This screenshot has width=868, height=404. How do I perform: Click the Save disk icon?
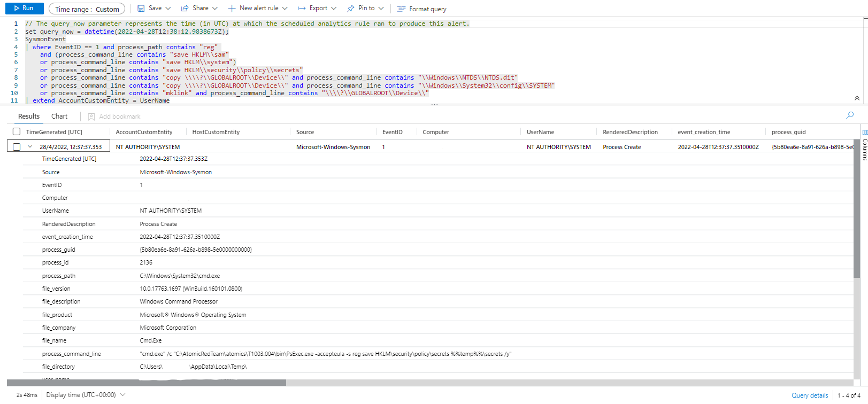[x=141, y=9]
